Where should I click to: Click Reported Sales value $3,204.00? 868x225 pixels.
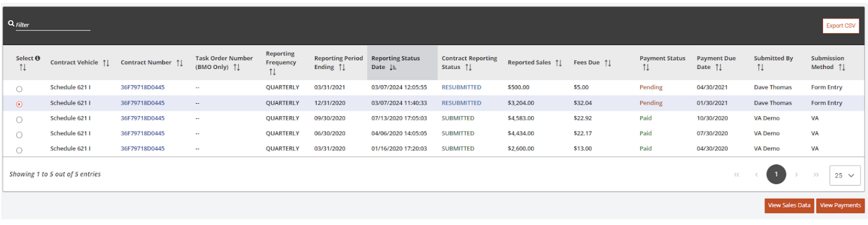pos(521,103)
